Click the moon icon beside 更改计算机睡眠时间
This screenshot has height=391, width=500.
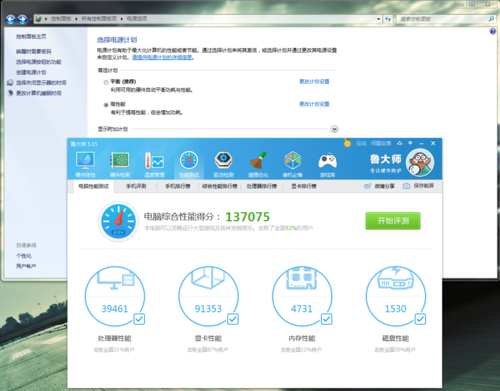pos(10,93)
